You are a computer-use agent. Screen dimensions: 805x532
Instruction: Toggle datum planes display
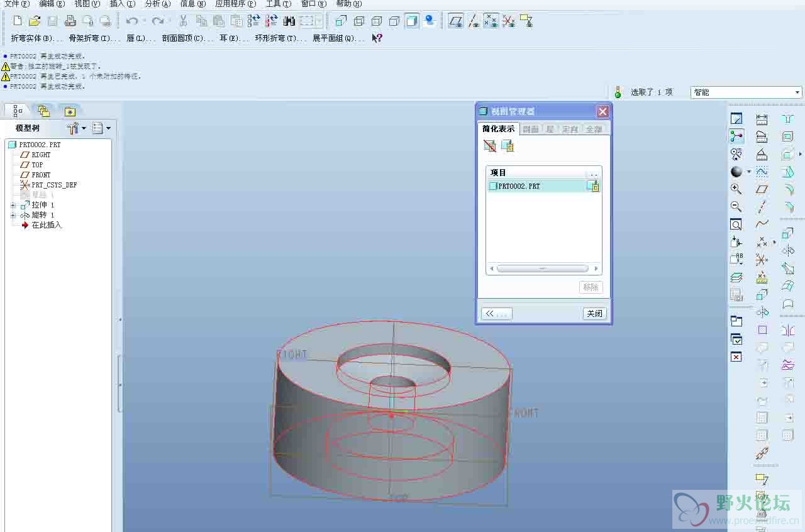pos(456,21)
